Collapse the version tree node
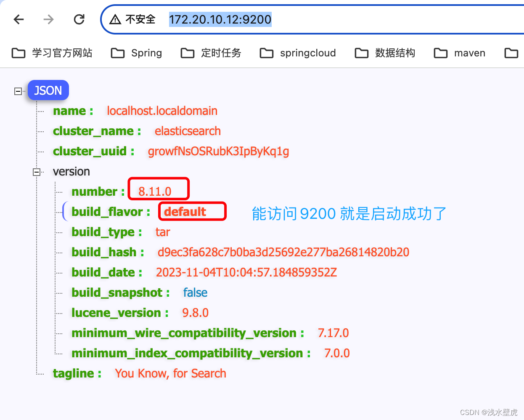Screen dimensions: 524x420 click(x=37, y=172)
